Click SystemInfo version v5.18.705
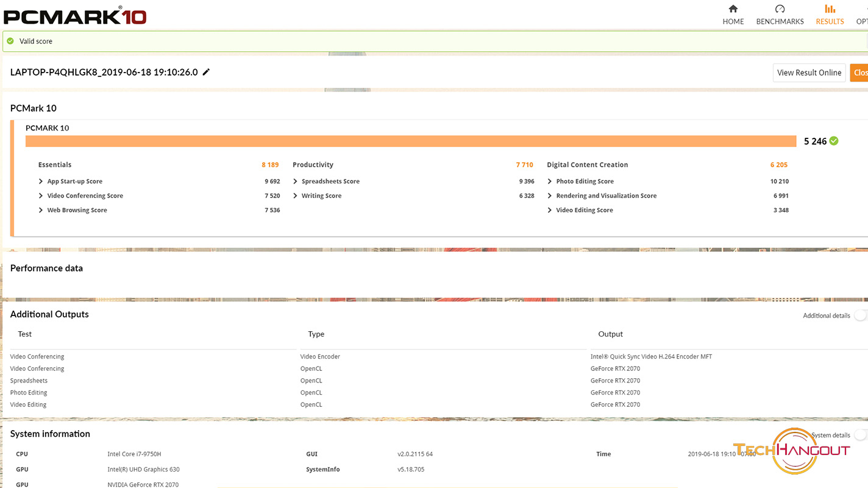 pos(411,469)
